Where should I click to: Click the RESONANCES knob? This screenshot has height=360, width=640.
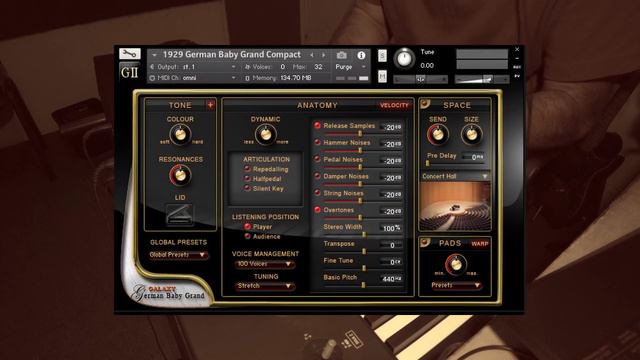click(x=180, y=176)
